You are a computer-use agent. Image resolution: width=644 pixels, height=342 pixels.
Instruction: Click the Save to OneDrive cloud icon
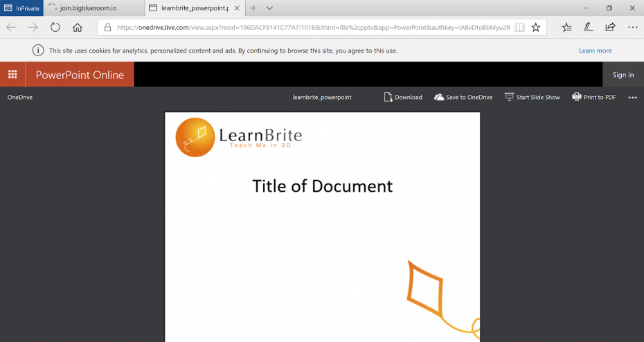[x=439, y=98]
